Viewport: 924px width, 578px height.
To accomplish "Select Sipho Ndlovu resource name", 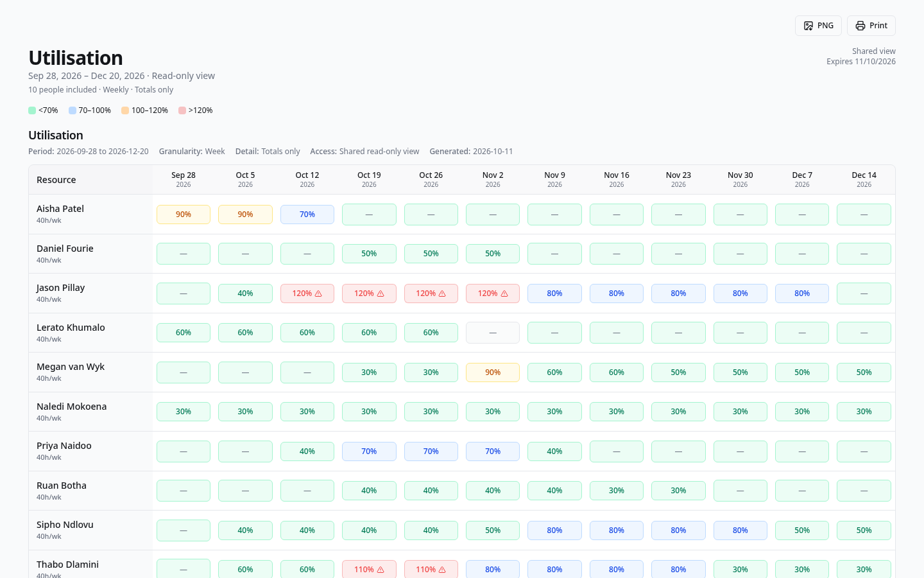I will coord(65,525).
